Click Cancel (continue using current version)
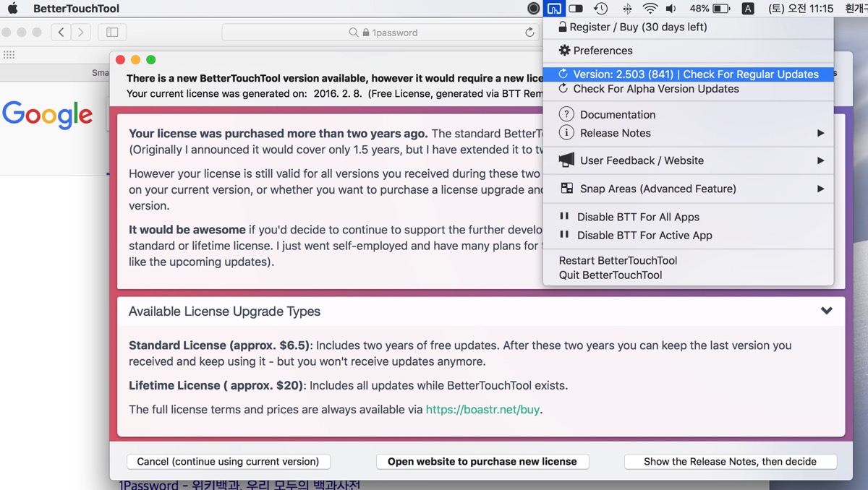Viewport: 868px width, 490px height. click(229, 461)
